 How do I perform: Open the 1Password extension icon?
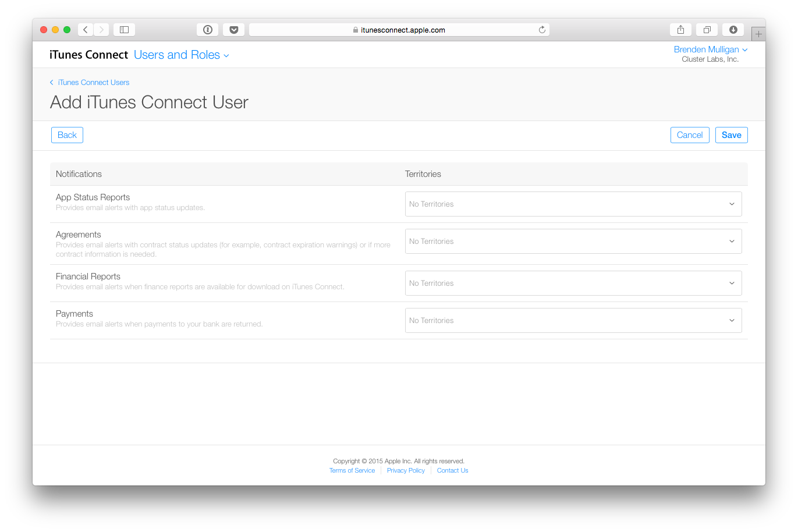coord(208,30)
